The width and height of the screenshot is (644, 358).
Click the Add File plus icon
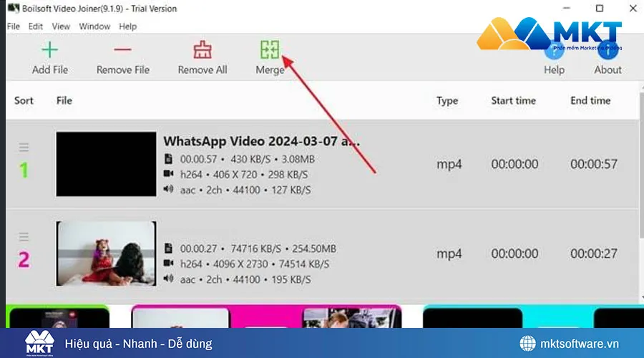click(49, 49)
